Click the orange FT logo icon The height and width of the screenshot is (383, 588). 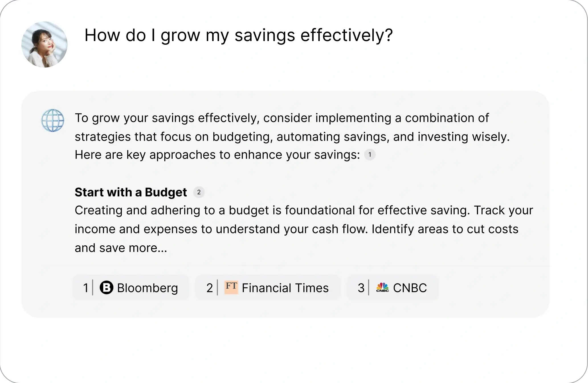[x=231, y=287]
